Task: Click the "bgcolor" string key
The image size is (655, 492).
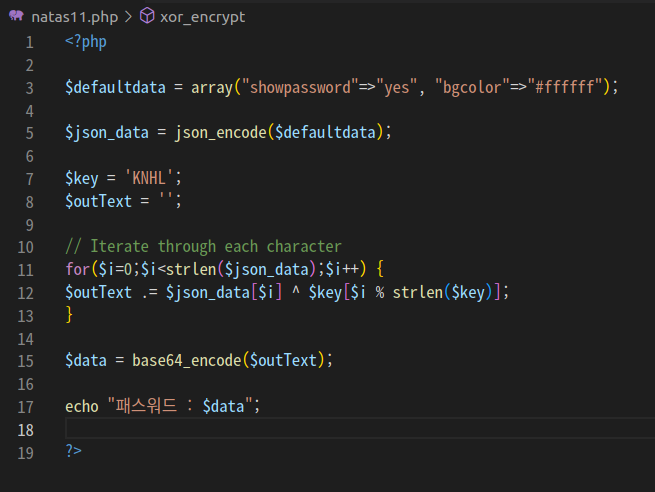Action: [472, 87]
